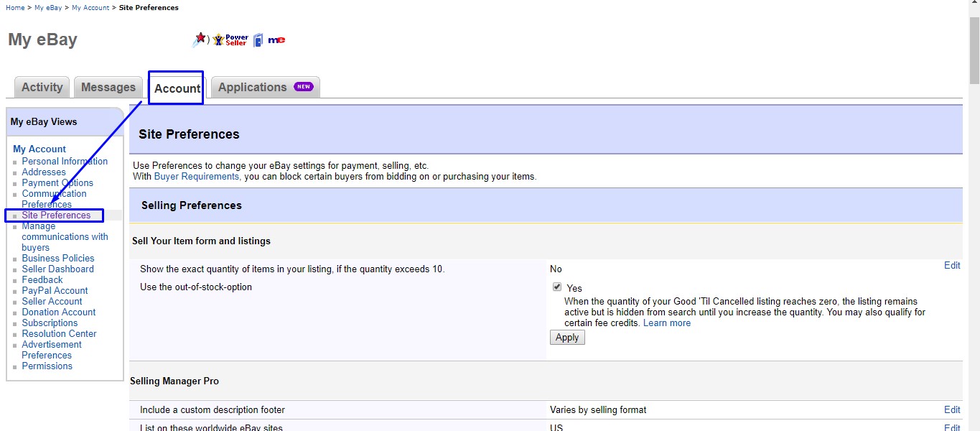Screen dimensions: 980x431
Task: Open the Learn more link
Action: 667,323
